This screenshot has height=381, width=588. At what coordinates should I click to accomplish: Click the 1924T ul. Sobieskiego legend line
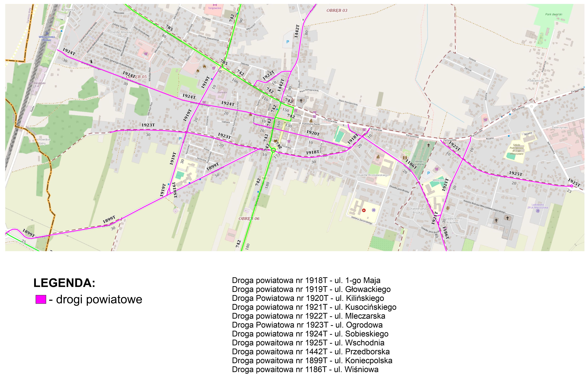coord(310,334)
